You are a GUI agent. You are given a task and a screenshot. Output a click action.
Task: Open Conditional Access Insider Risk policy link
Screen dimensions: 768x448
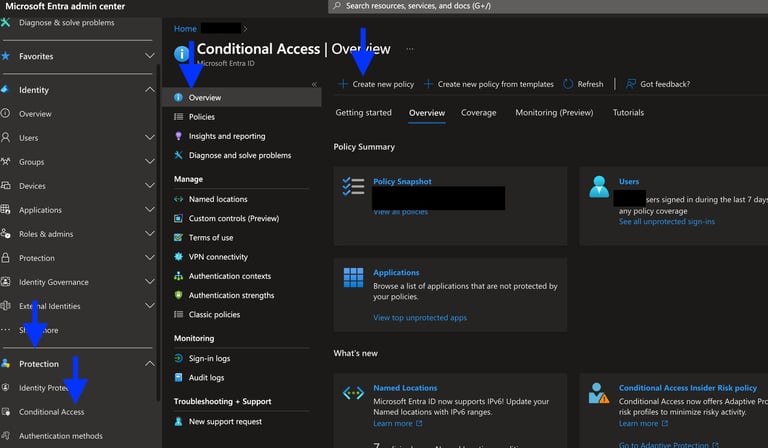(688, 388)
